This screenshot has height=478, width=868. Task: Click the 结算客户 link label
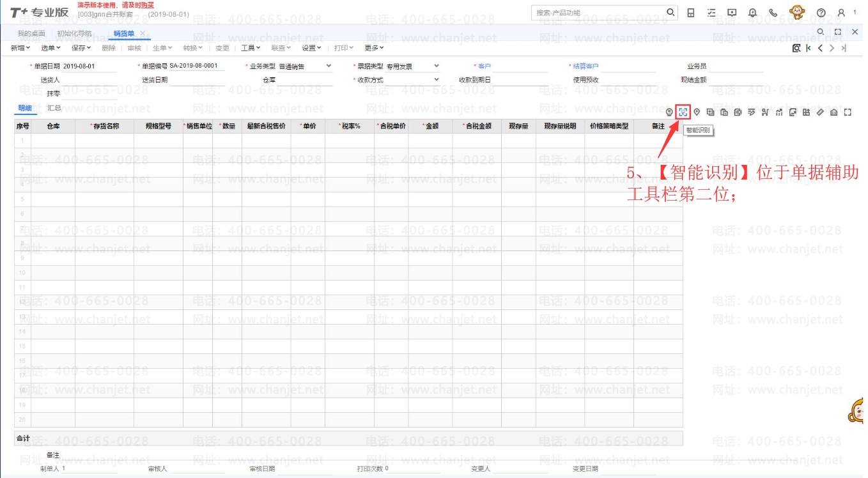[585, 66]
